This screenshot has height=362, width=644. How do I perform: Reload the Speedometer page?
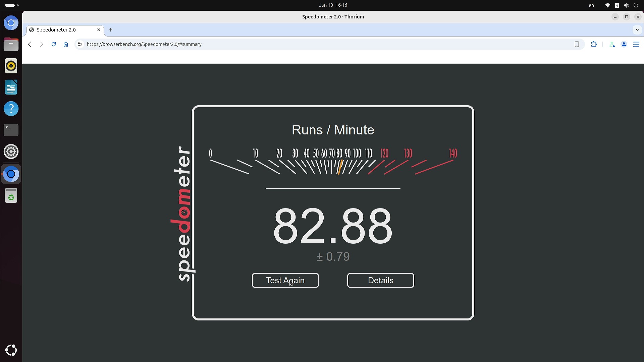54,44
